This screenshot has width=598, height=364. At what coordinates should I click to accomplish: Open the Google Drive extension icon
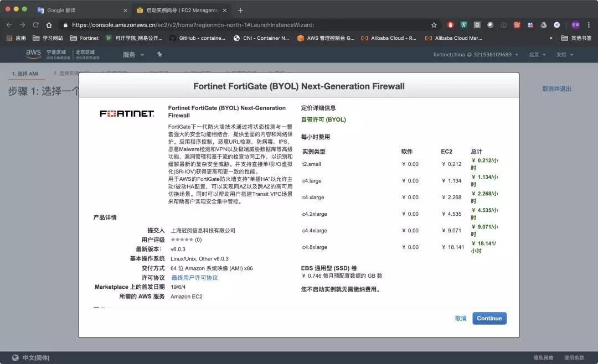coord(544,25)
